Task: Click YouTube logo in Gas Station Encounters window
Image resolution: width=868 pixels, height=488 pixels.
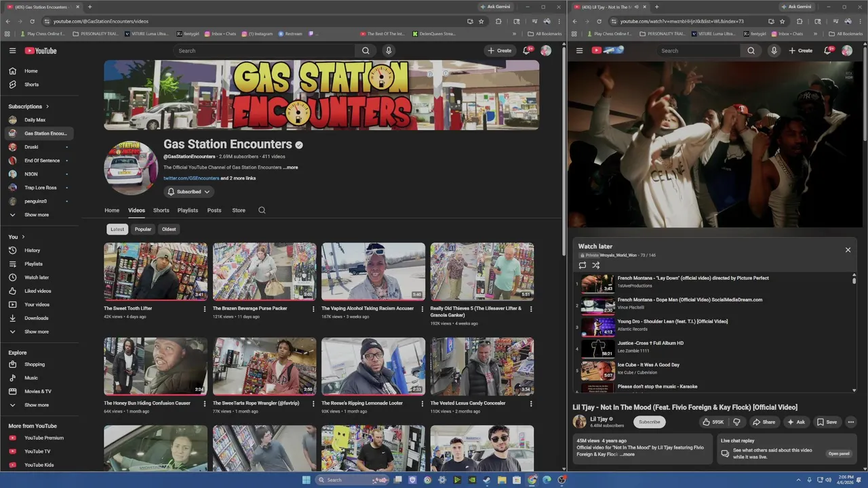Action: coord(41,51)
